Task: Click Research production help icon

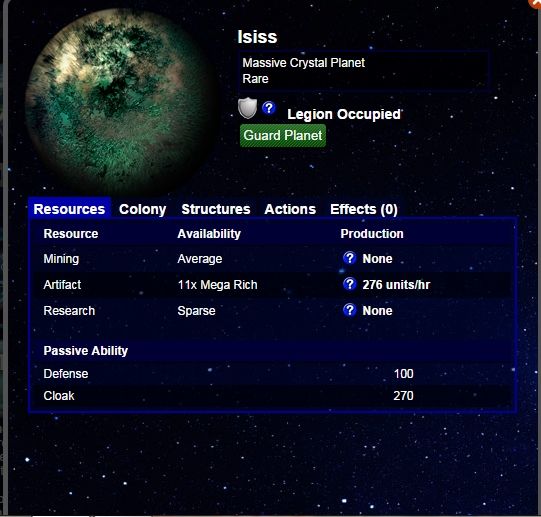Action: tap(350, 310)
